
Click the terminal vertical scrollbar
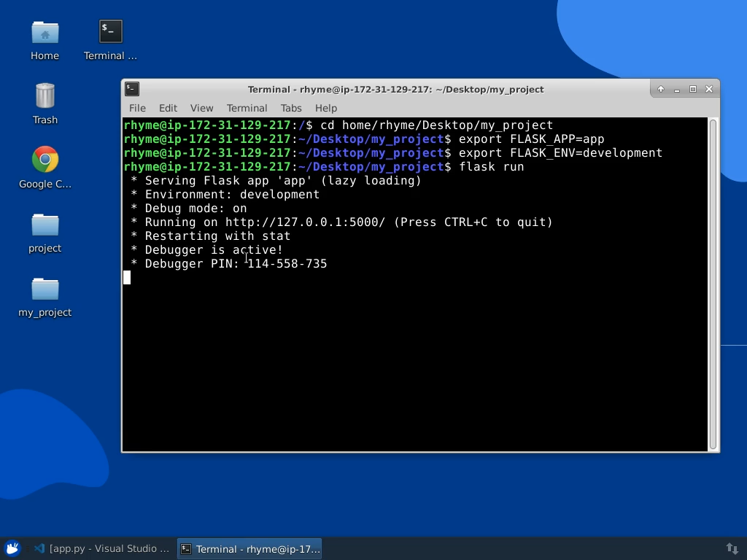point(713,284)
